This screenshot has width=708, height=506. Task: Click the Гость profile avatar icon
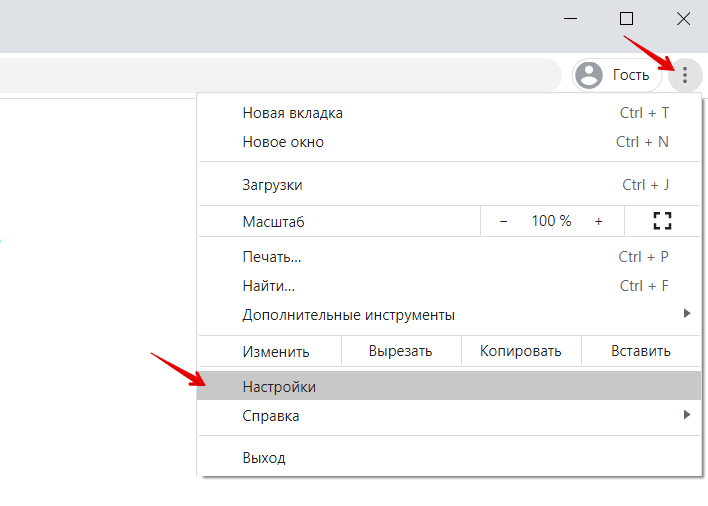tap(590, 75)
